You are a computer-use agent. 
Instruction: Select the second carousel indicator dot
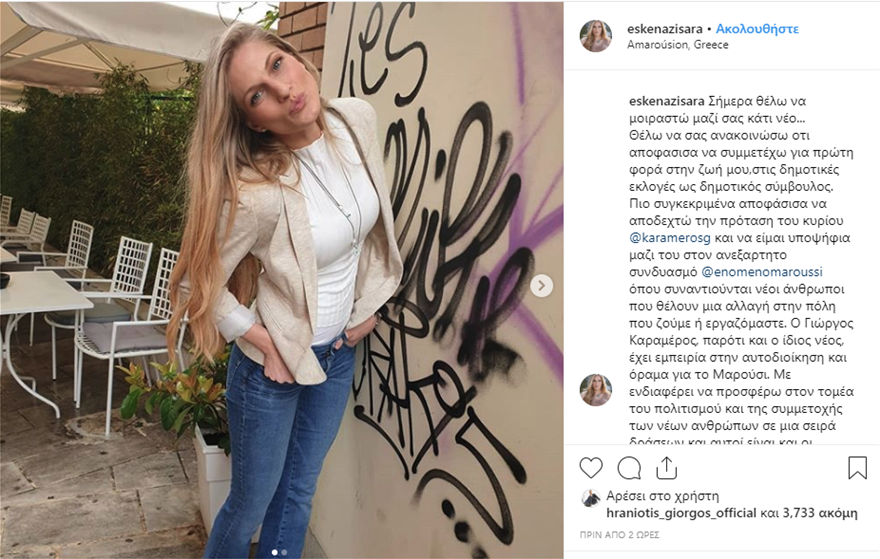point(284,552)
